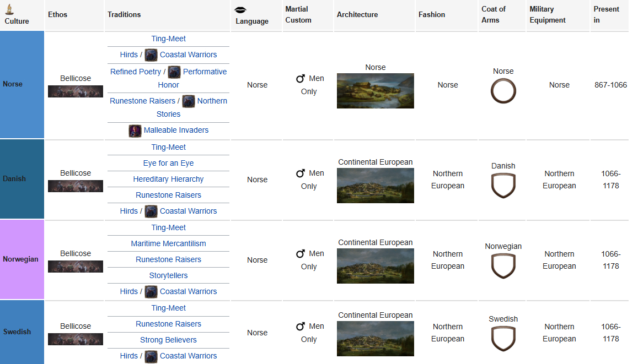The image size is (638, 364).
Task: Open the Eye for an Eye link
Action: click(x=168, y=164)
